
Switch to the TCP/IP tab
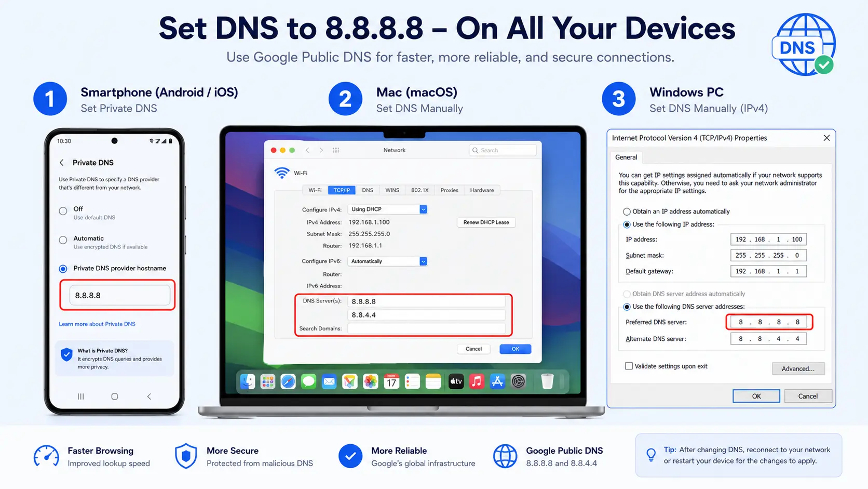point(342,190)
